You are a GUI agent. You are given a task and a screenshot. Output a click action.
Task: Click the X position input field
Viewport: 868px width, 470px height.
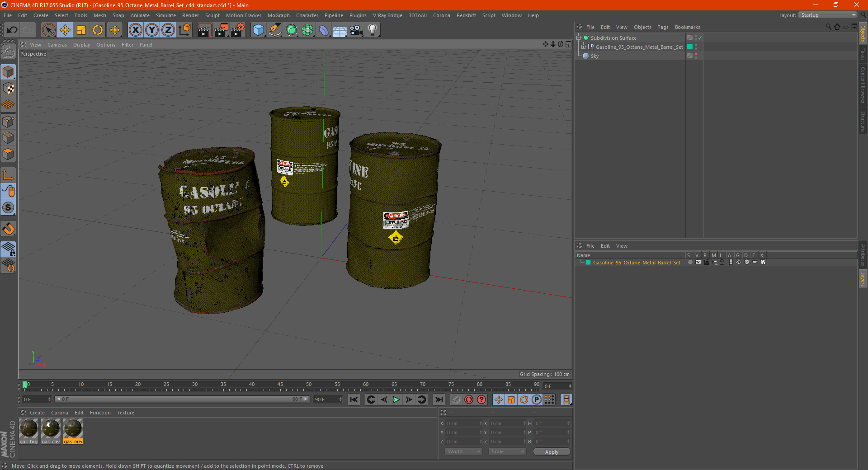[463, 423]
